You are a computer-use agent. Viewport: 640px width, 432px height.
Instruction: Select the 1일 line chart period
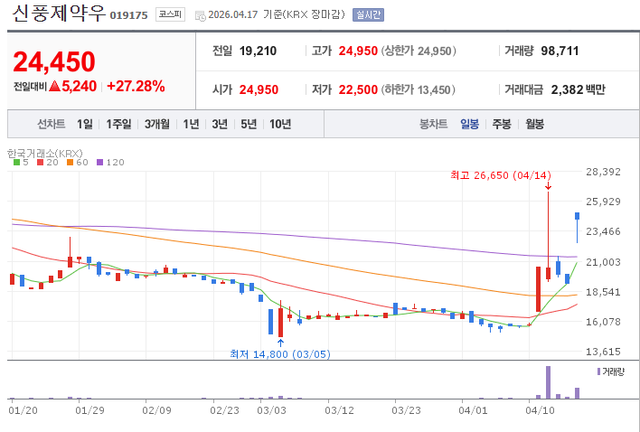point(84,124)
